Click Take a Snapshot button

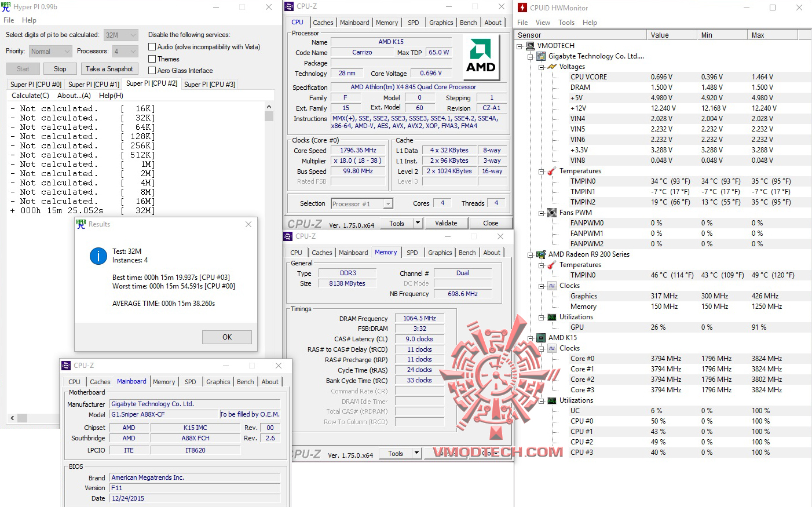point(109,69)
